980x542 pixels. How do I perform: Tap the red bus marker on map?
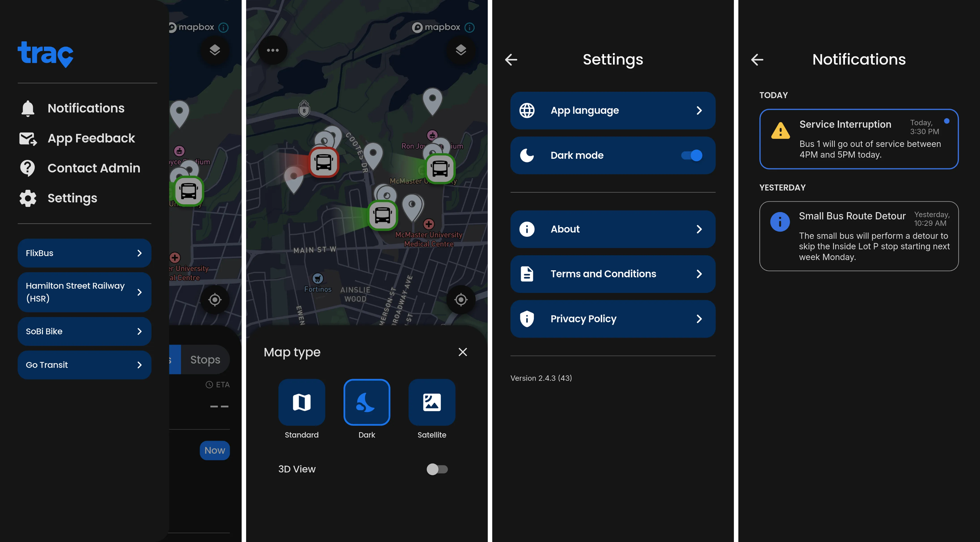pyautogui.click(x=324, y=163)
